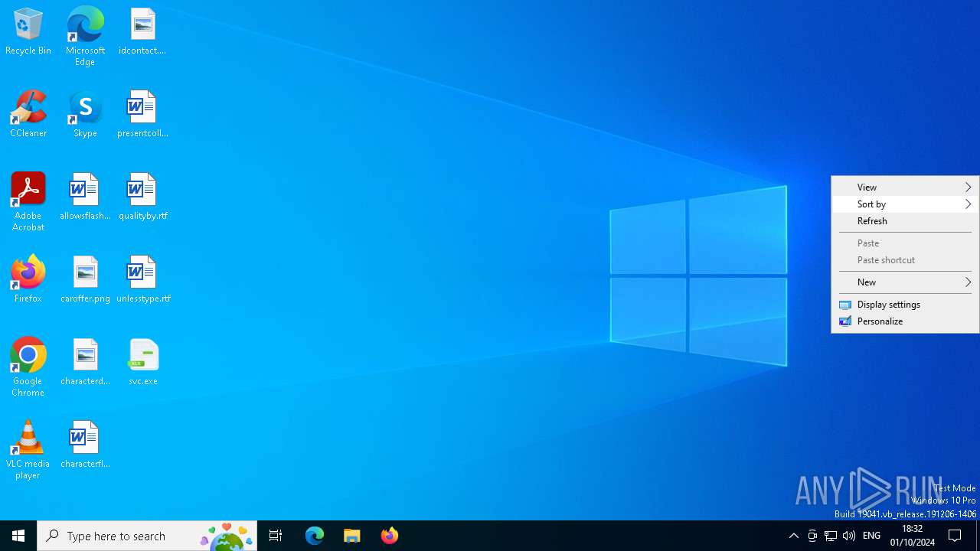Open the volume control tray icon

point(849,536)
